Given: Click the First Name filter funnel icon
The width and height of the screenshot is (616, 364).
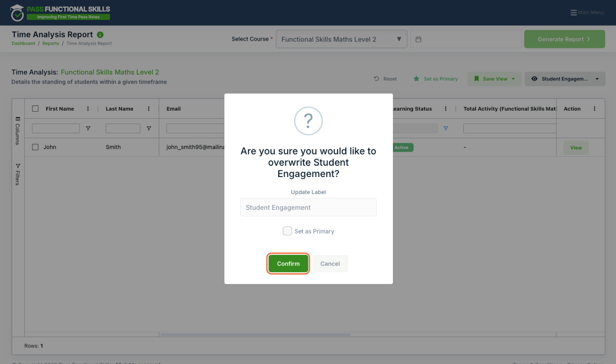Looking at the screenshot, I should pos(88,129).
